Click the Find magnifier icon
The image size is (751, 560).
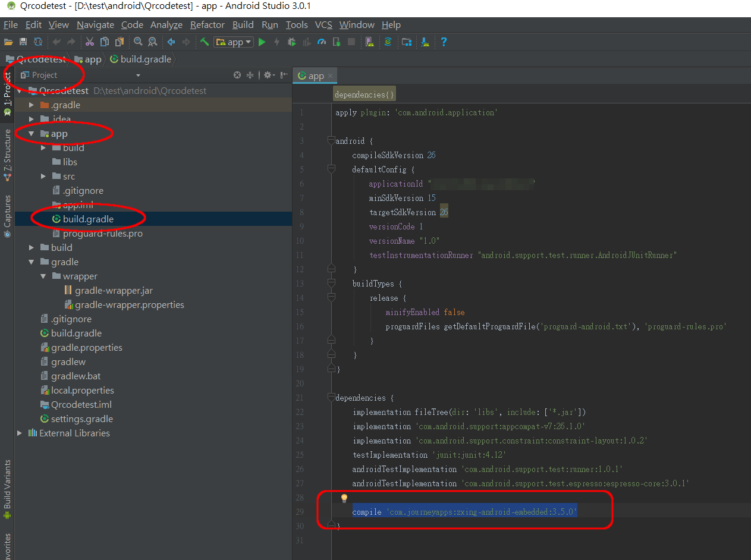tap(138, 42)
